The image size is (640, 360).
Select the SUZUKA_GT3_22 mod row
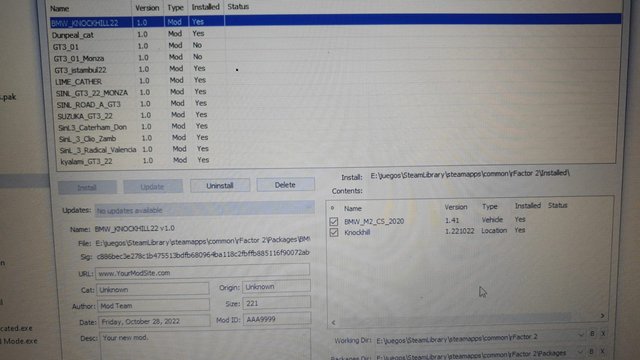tap(336, 115)
